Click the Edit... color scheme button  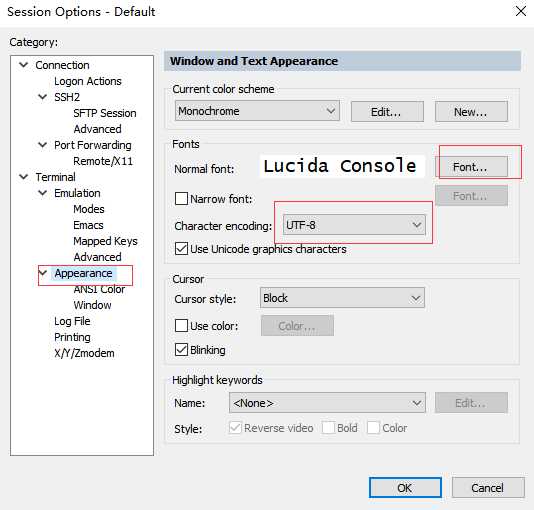click(387, 112)
